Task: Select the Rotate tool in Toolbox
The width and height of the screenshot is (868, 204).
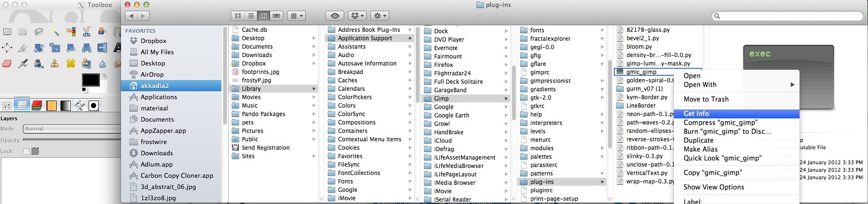Action: (39, 48)
